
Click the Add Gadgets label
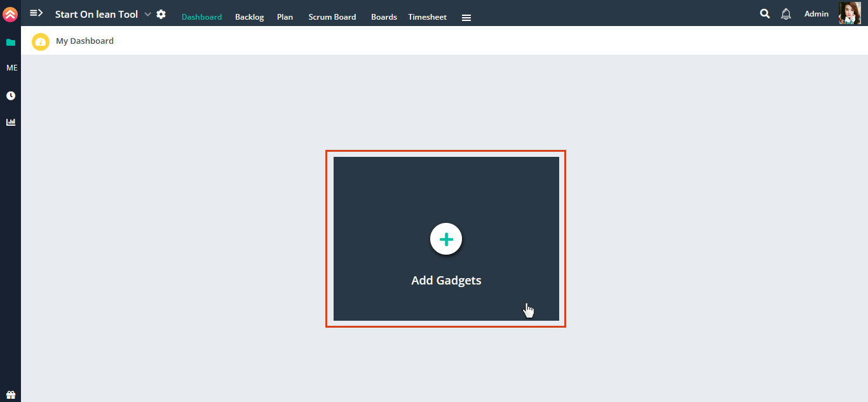click(446, 280)
